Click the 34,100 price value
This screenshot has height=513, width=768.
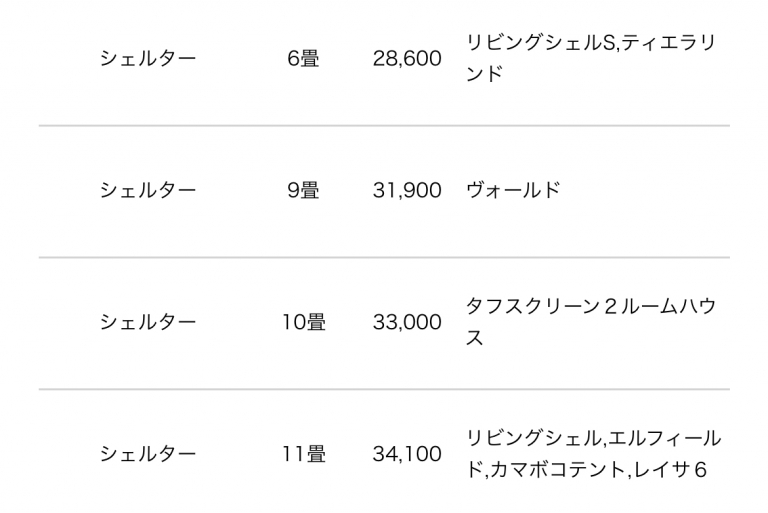[x=406, y=455]
